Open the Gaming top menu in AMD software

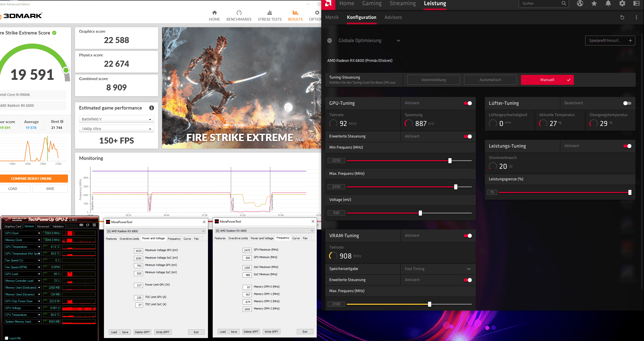coord(372,3)
